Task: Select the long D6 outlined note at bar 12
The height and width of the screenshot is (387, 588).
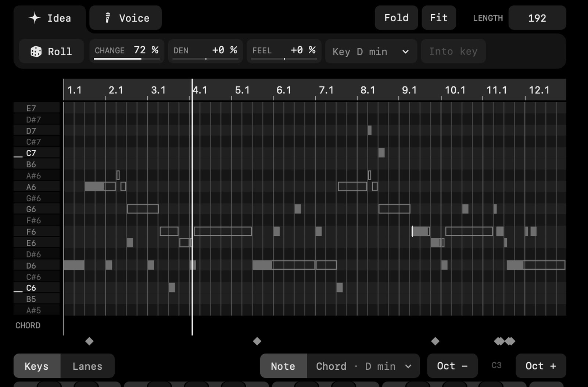Action: tap(544, 265)
